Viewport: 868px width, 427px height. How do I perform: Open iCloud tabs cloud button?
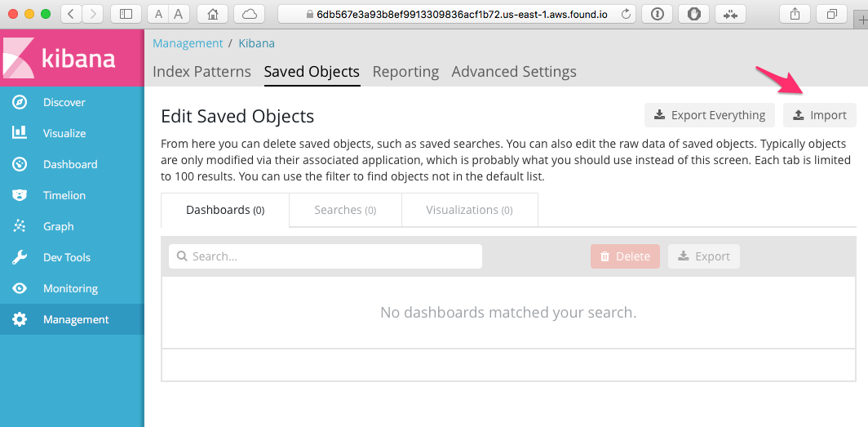point(249,15)
